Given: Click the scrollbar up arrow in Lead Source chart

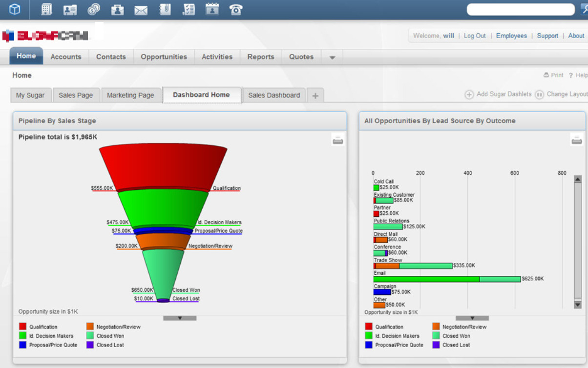Looking at the screenshot, I should coord(578,179).
